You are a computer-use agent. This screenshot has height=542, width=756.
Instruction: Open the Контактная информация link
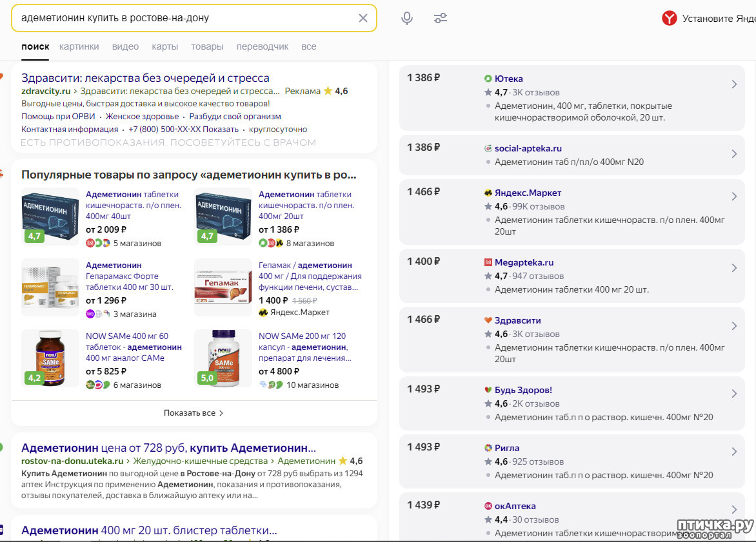(70, 130)
